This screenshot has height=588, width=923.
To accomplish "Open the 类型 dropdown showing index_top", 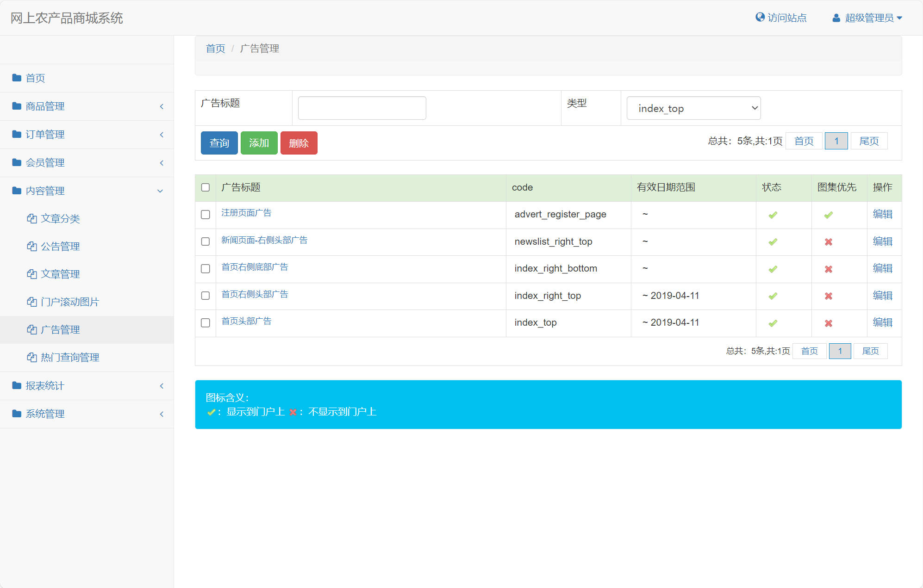I will [x=693, y=108].
